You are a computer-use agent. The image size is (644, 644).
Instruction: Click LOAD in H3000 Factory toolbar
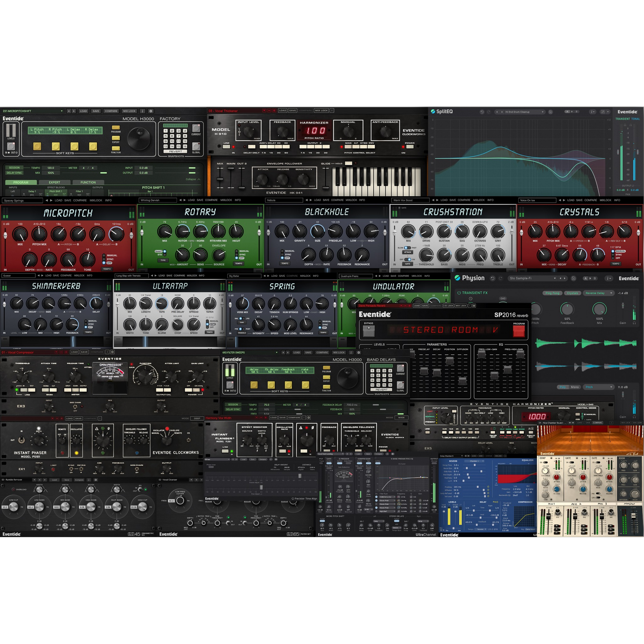[83, 111]
